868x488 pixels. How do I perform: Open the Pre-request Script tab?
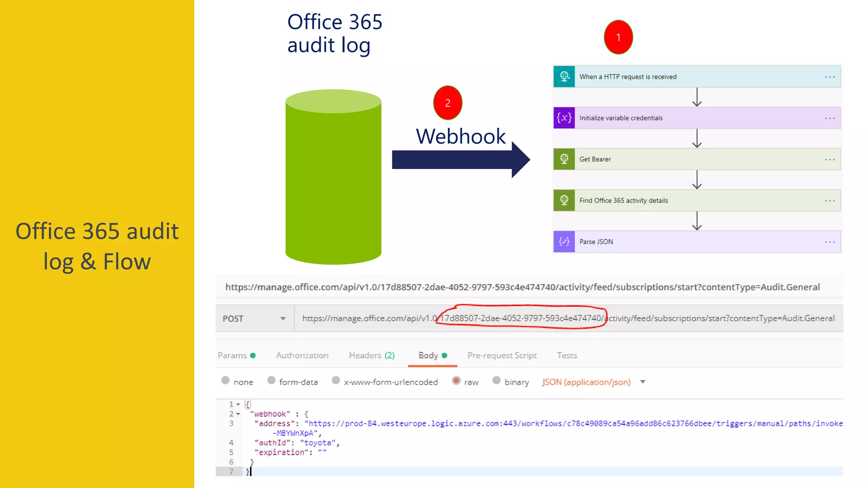[x=502, y=355]
